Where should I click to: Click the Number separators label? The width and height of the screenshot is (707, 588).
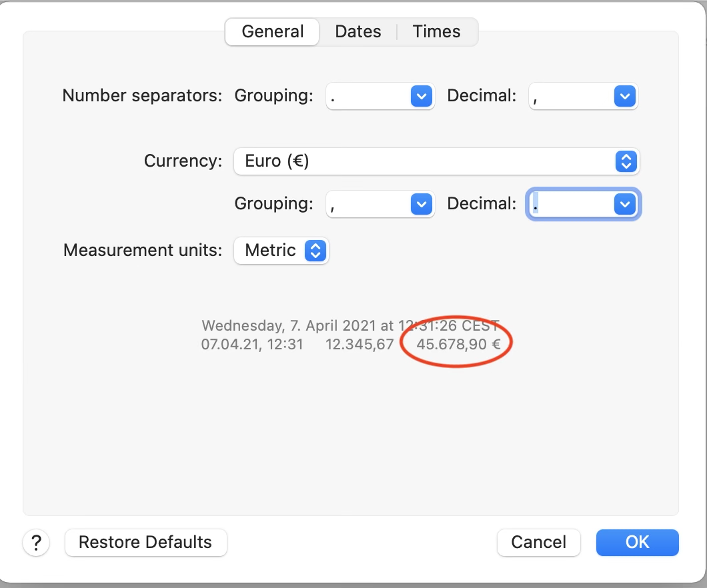143,95
